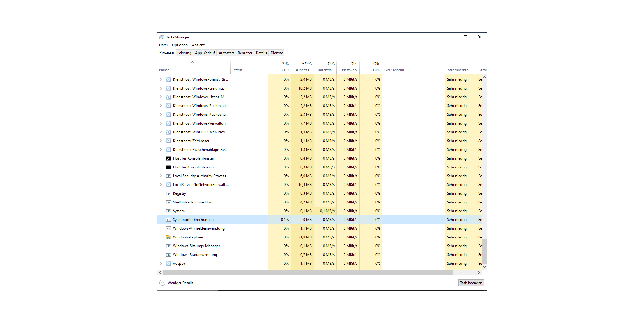Open the Autostart tab

226,53
